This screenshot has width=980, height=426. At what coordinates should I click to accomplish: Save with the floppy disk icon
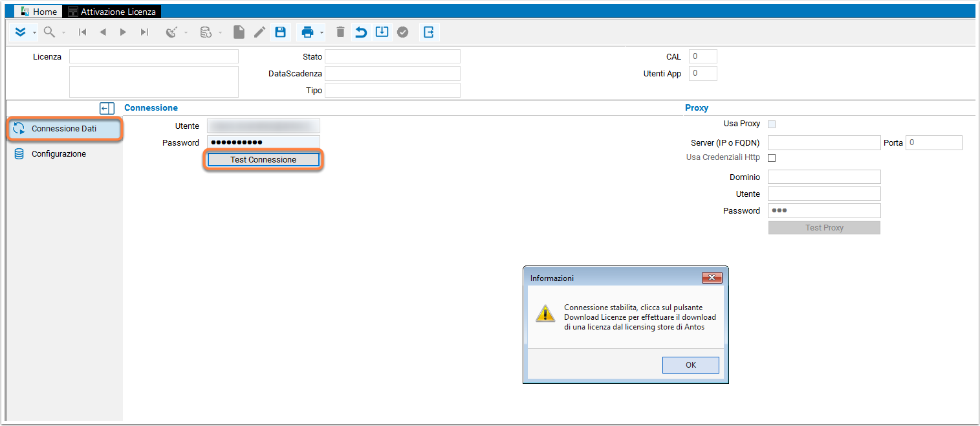280,32
